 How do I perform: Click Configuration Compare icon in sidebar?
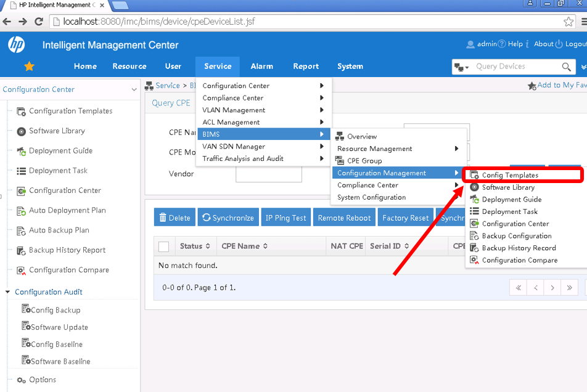[x=22, y=271]
